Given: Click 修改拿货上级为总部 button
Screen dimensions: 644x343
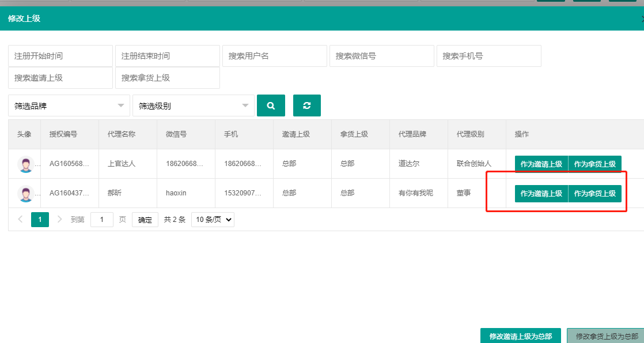Looking at the screenshot, I should pos(606,336).
